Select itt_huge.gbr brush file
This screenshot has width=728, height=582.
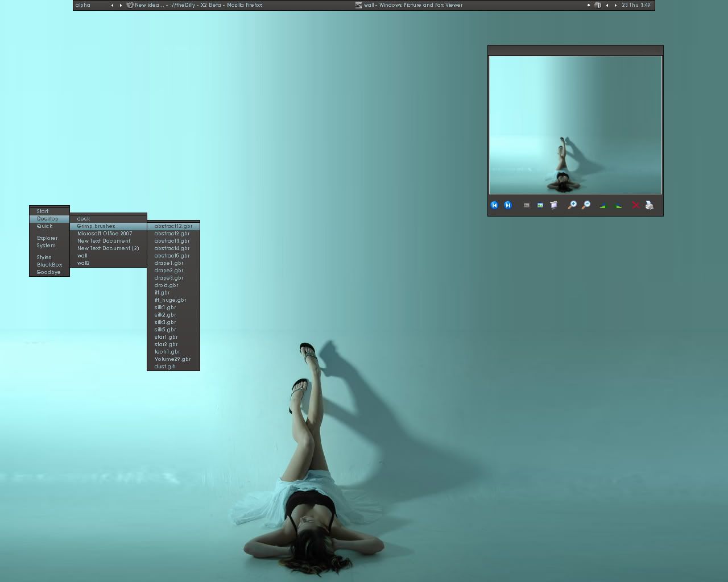pos(173,300)
